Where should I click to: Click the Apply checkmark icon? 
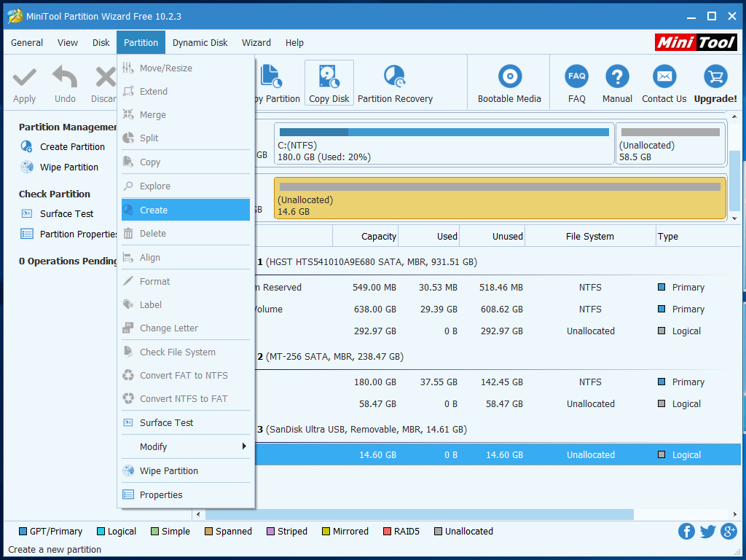pyautogui.click(x=24, y=77)
